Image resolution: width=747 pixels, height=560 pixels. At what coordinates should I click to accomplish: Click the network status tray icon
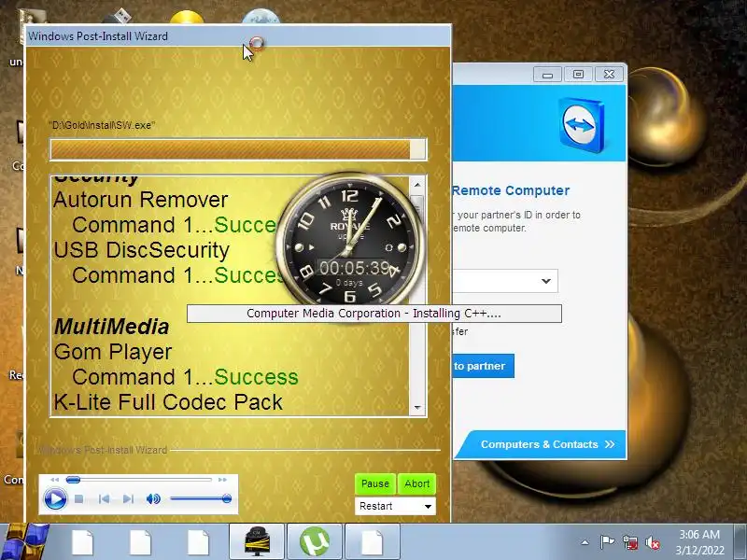pos(630,543)
